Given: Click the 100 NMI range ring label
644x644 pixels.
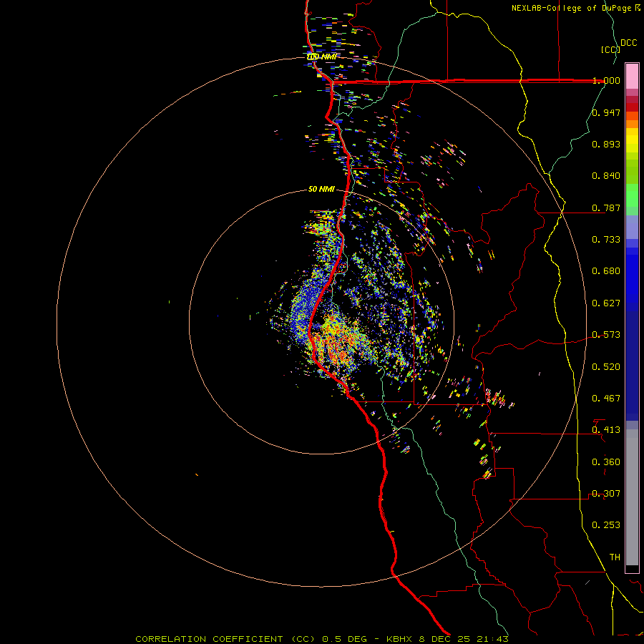Looking at the screenshot, I should tap(321, 57).
